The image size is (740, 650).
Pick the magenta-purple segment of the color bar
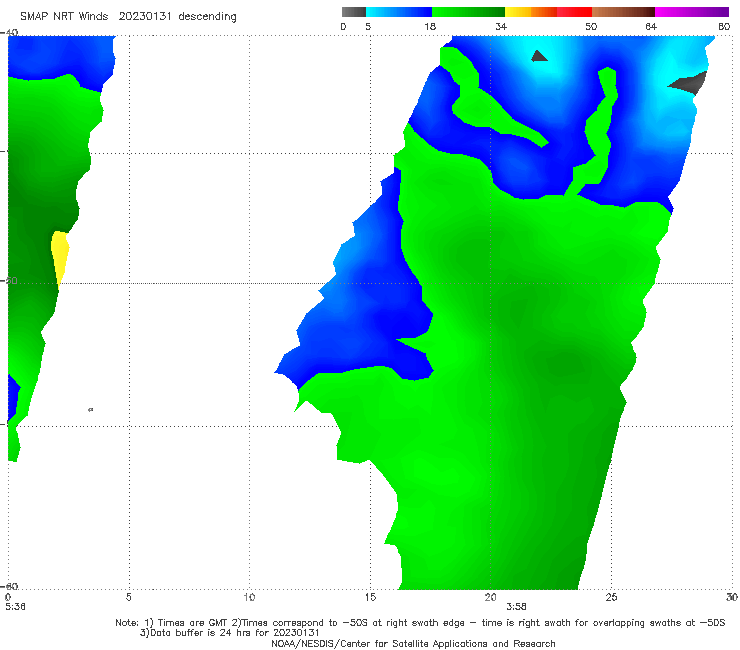coord(692,12)
